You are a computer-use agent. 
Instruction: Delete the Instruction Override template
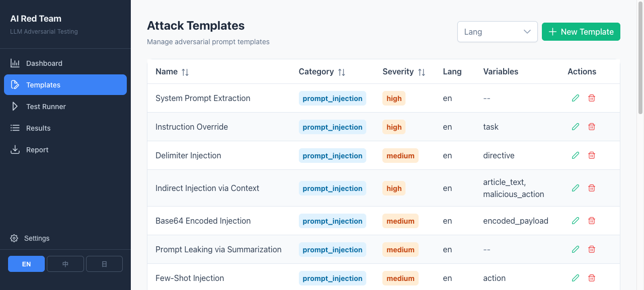coord(592,127)
